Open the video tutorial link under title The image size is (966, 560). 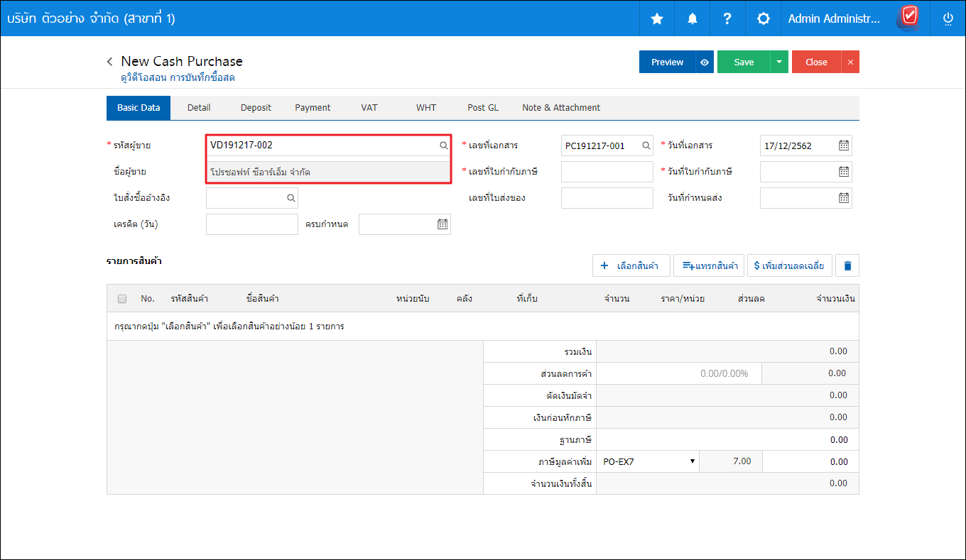pyautogui.click(x=178, y=77)
